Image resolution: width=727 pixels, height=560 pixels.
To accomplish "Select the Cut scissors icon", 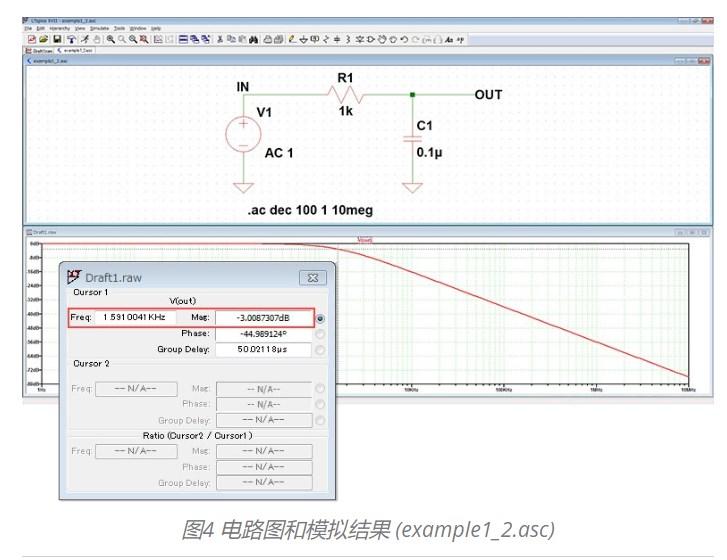I will pos(220,39).
